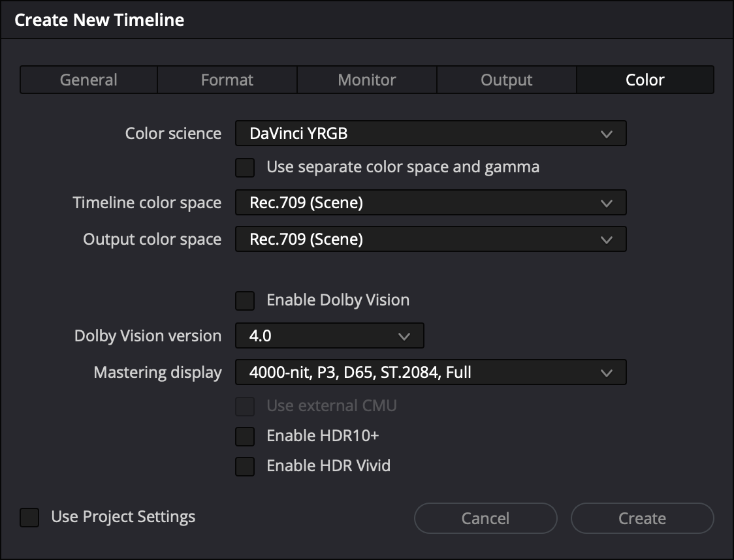Screen dimensions: 734x560
Task: Expand the Timeline color space dropdown
Action: [x=430, y=203]
